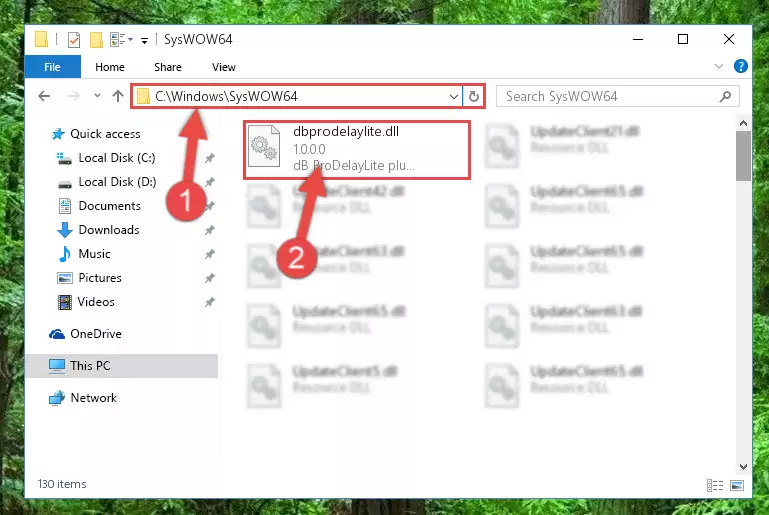Screen dimensions: 769x515
Task: Click the address bar path C:\Windows\SysWOW64
Action: pyautogui.click(x=226, y=96)
